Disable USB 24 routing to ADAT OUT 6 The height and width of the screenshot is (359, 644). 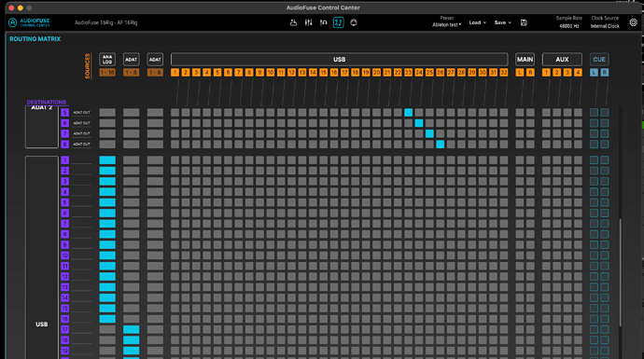[x=419, y=123]
